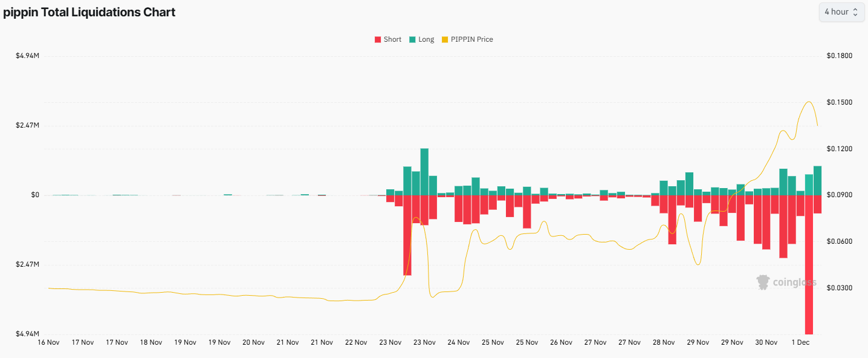Click the 16 Nov date axis label
This screenshot has height=358, width=868.
(48, 342)
